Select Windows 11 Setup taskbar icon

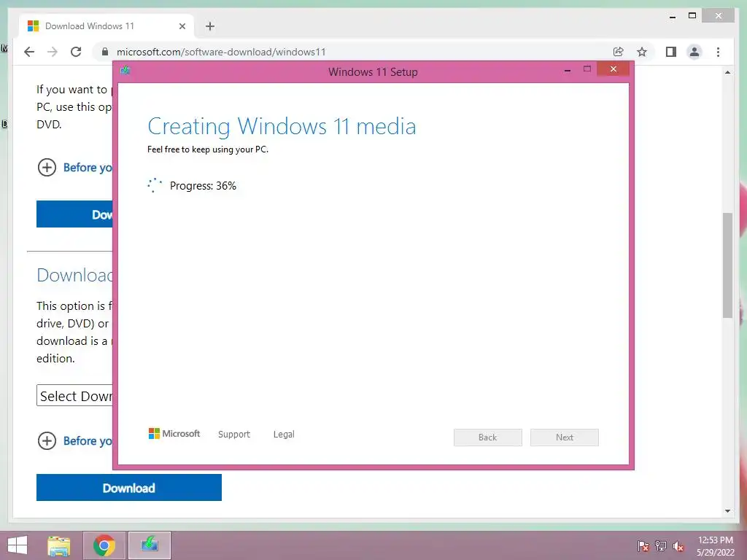pos(150,545)
